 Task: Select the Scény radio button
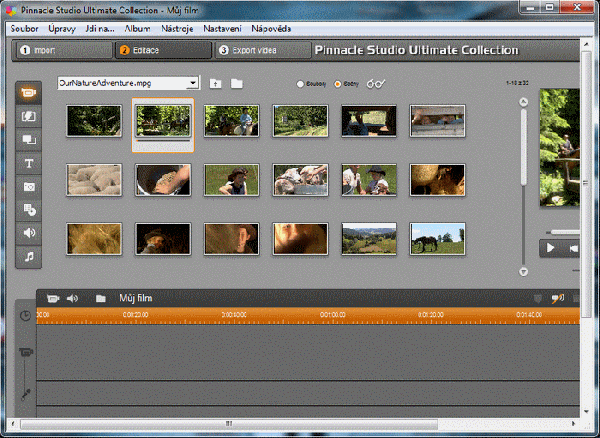[338, 84]
